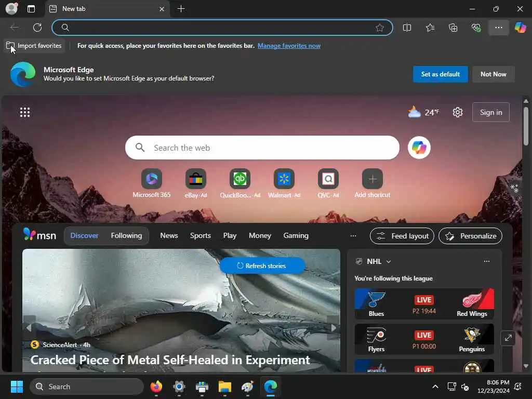Switch to the Following tab
532x399 pixels.
click(x=126, y=235)
